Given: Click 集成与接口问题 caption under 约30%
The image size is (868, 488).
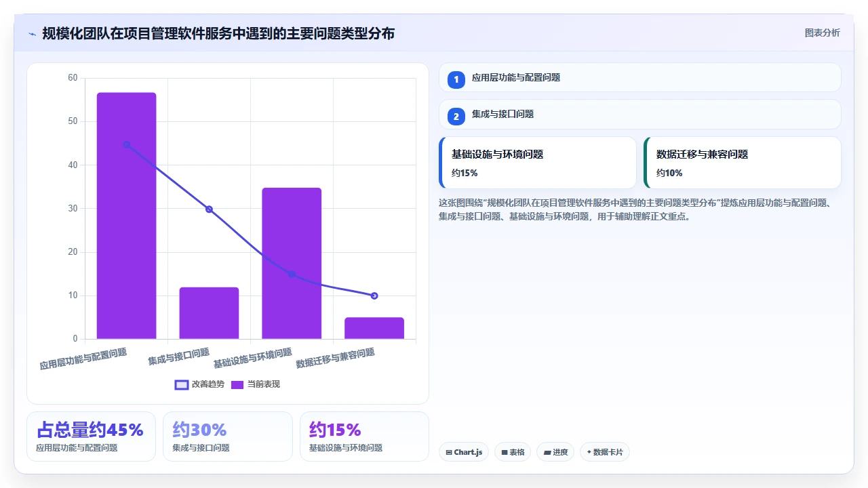Looking at the screenshot, I should [201, 448].
